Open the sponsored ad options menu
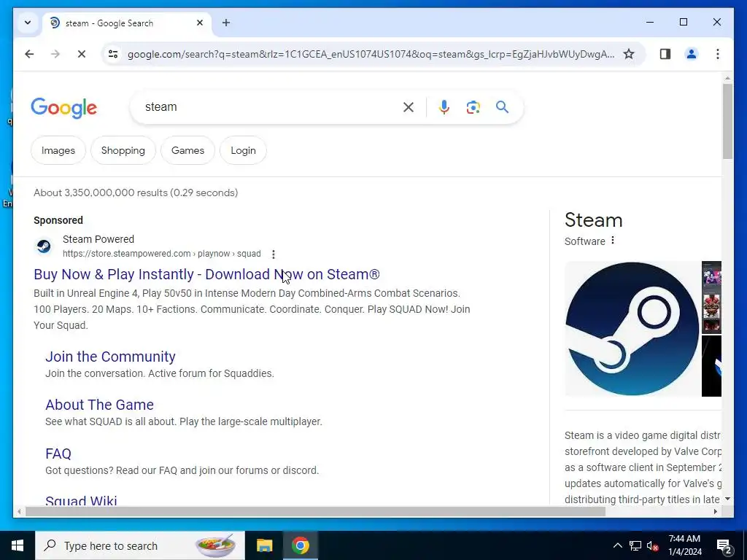This screenshot has width=747, height=560. pos(274,254)
